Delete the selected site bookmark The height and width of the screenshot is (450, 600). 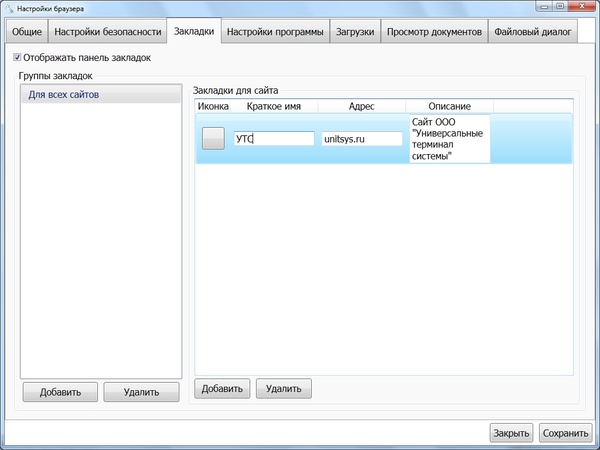point(284,388)
